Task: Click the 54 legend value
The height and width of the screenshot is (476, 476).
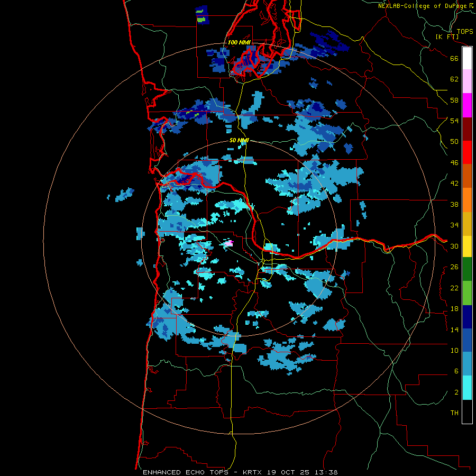Action: (454, 121)
